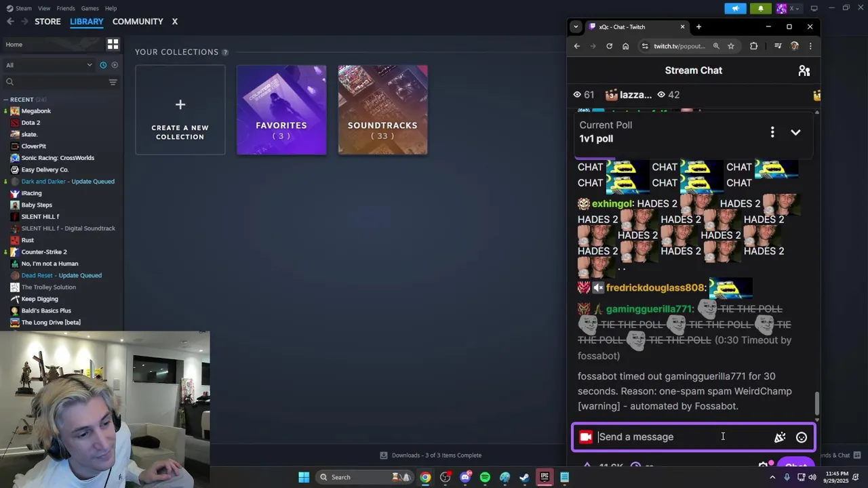868x488 pixels.
Task: Select Dead Reset update queued entry
Action: pyautogui.click(x=61, y=276)
